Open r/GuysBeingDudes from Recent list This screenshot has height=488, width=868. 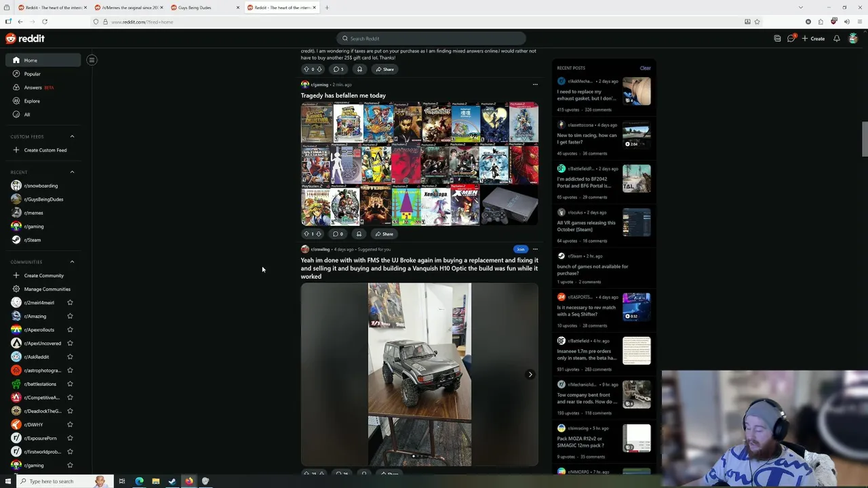tap(43, 199)
